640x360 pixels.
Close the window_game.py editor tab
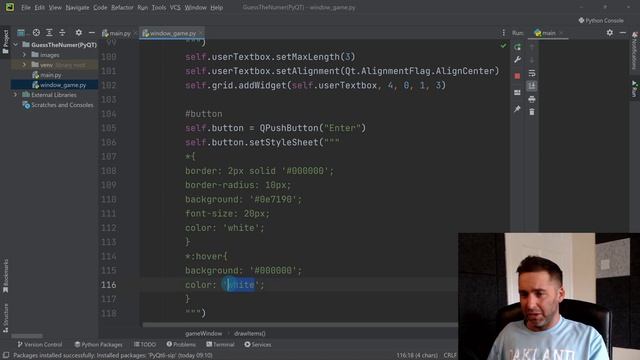click(201, 33)
